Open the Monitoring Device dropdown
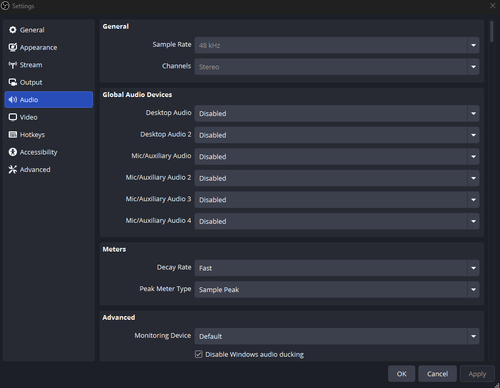Screen dimensions: 500x388 [337, 336]
